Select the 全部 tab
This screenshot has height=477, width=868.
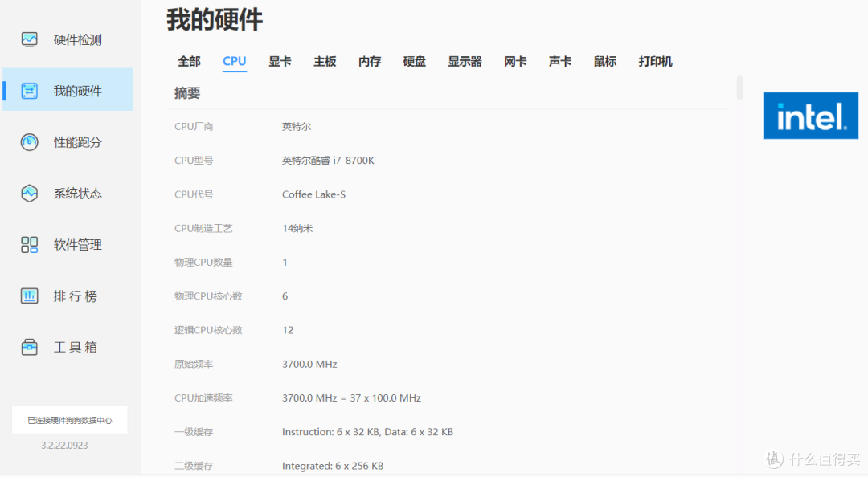189,61
